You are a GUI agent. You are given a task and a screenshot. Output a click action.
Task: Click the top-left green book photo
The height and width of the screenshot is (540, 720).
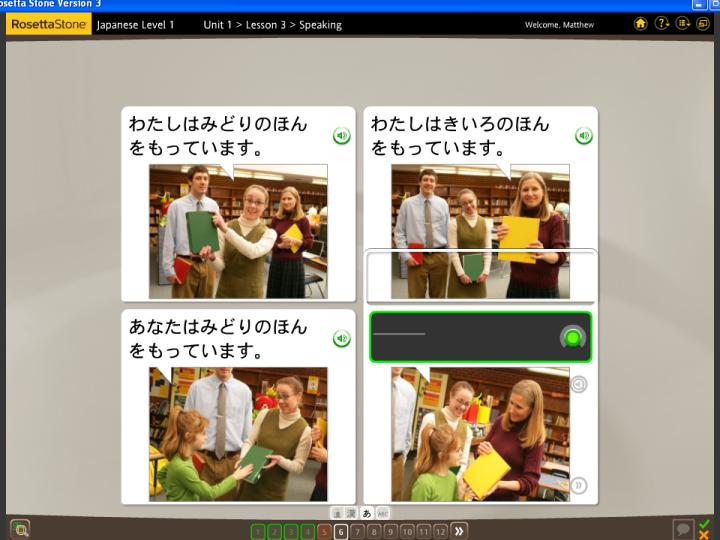click(x=238, y=232)
